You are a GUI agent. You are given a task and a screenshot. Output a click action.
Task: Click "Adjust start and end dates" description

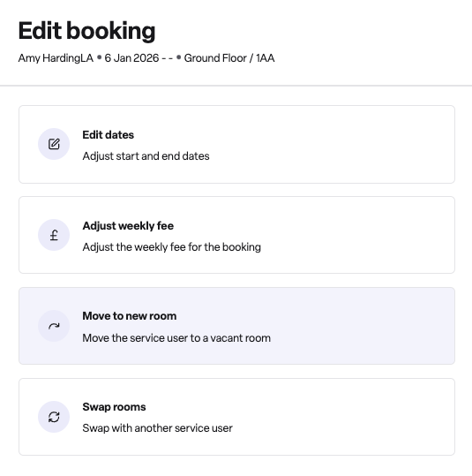[x=146, y=156]
